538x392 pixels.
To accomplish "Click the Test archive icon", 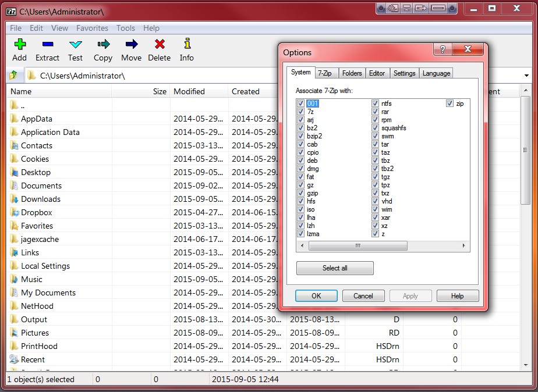I will coord(75,45).
